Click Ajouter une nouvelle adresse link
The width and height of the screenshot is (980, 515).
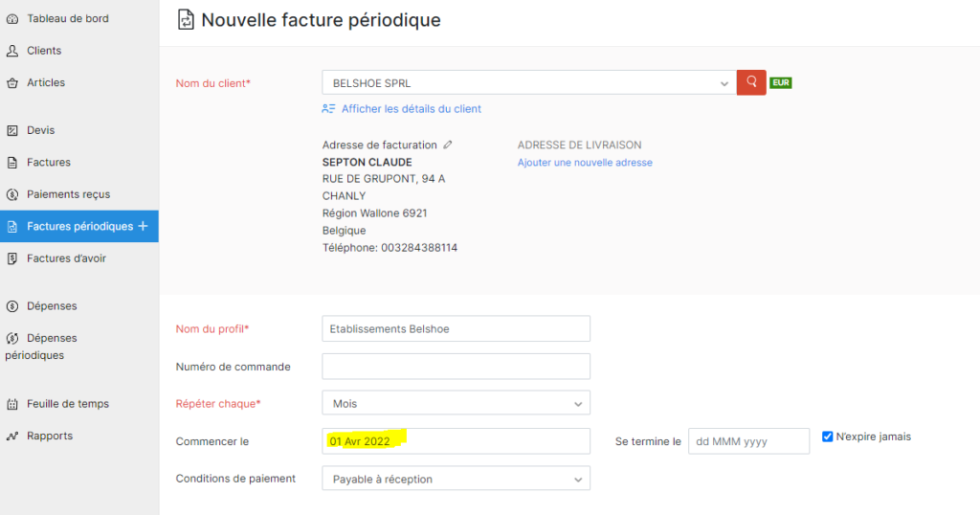pos(585,163)
